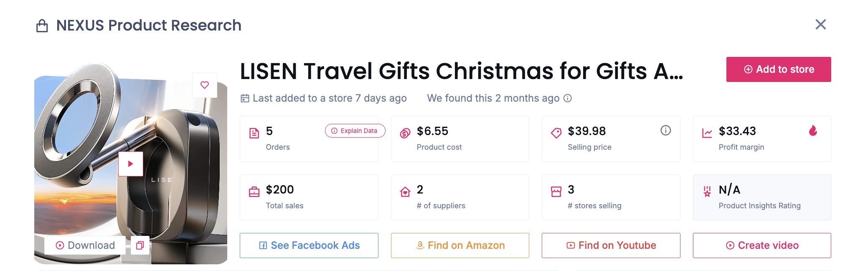The image size is (868, 271).
Task: See Facebook Ads for this product
Action: [309, 245]
